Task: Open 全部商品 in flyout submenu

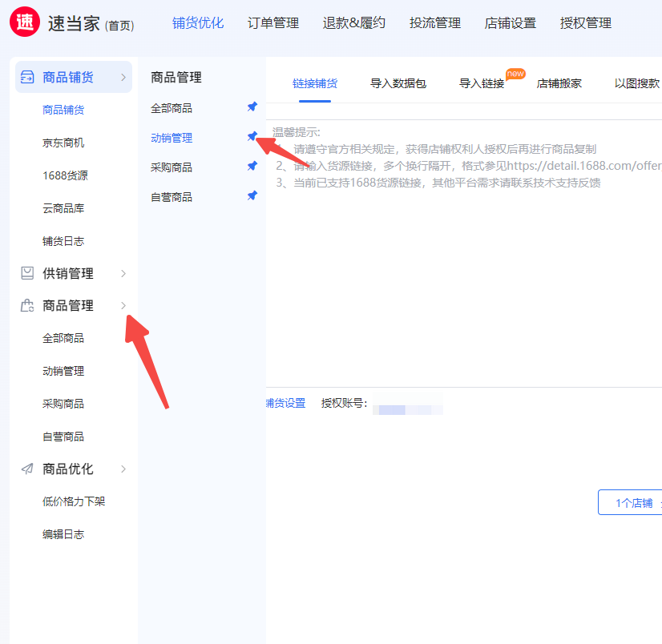Action: (x=172, y=108)
